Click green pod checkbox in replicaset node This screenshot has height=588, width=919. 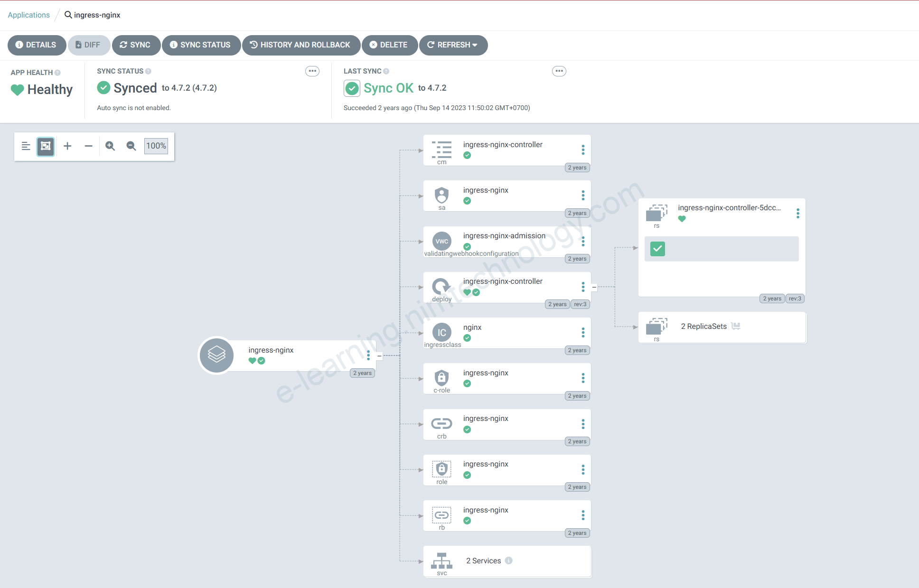pyautogui.click(x=657, y=249)
